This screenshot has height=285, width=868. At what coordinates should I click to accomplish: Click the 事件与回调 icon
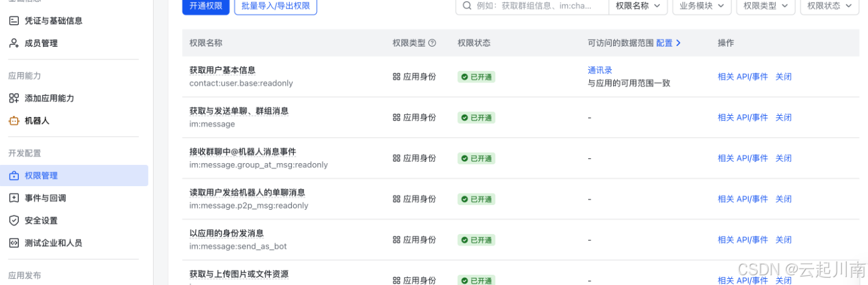14,198
